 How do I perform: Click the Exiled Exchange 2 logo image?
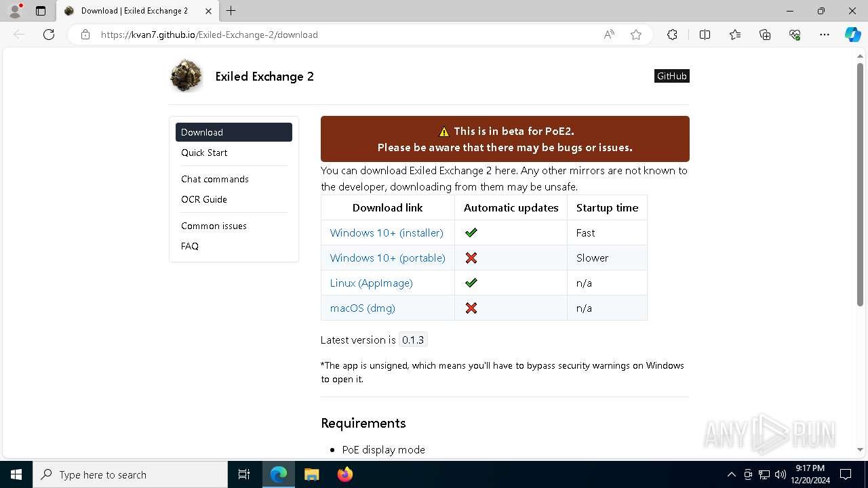coord(186,75)
